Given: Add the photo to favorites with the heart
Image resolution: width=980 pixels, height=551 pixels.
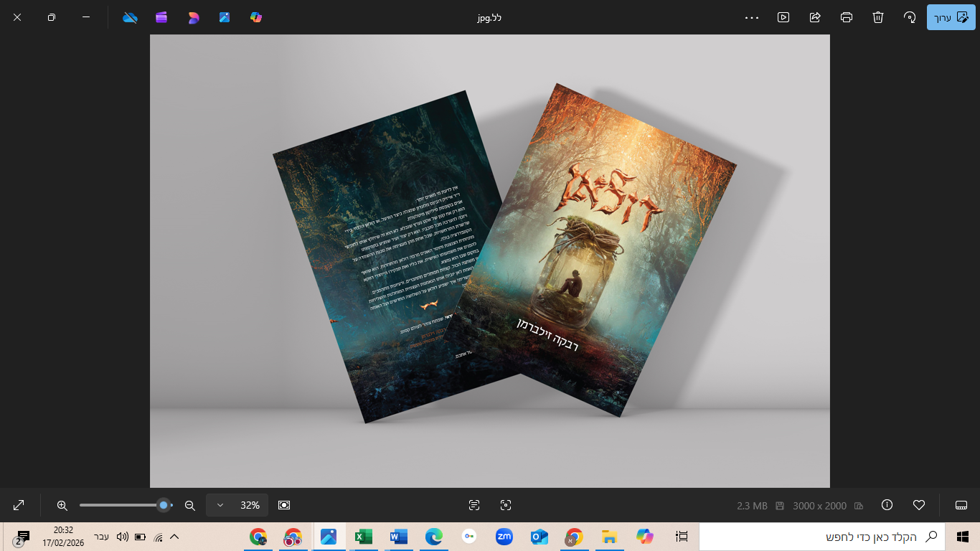Looking at the screenshot, I should click(x=918, y=505).
